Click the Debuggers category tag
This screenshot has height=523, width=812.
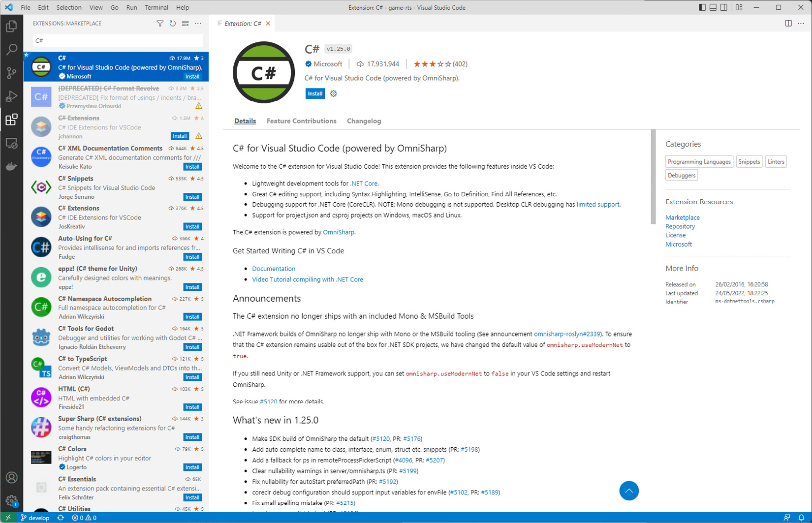tap(682, 175)
